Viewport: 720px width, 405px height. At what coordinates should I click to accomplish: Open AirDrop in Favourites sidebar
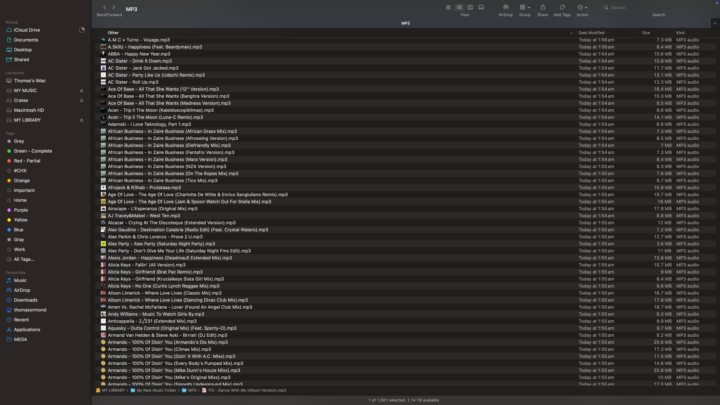tap(22, 290)
